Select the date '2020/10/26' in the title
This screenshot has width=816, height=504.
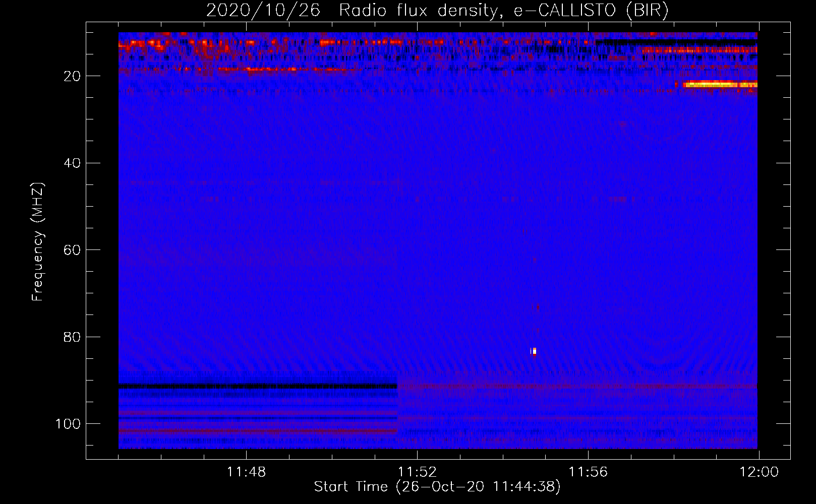click(x=263, y=11)
